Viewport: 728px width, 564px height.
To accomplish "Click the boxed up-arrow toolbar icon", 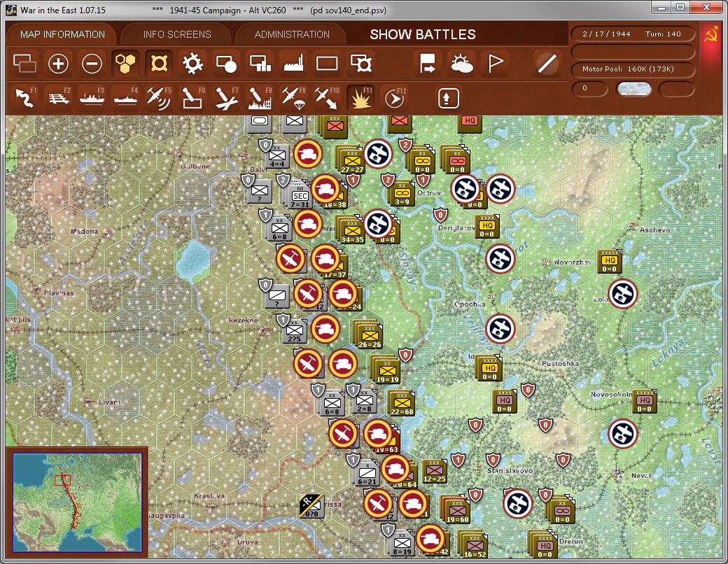I will 448,98.
